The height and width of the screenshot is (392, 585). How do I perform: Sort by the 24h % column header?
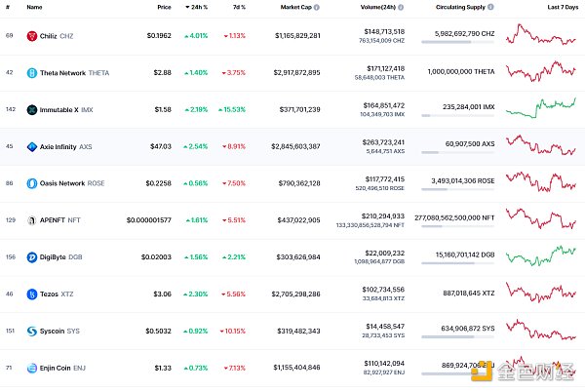tap(197, 7)
